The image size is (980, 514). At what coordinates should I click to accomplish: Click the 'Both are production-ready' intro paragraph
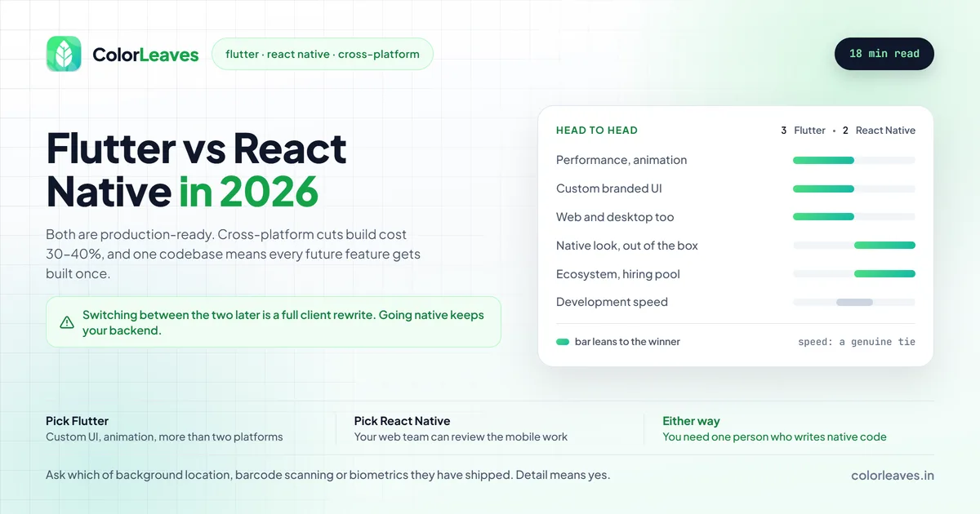(234, 254)
